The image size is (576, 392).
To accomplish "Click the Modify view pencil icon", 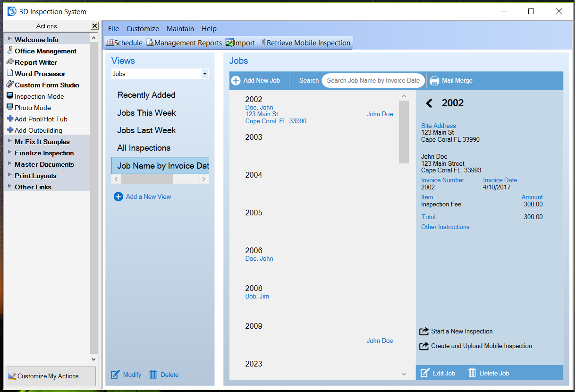I will pyautogui.click(x=115, y=375).
